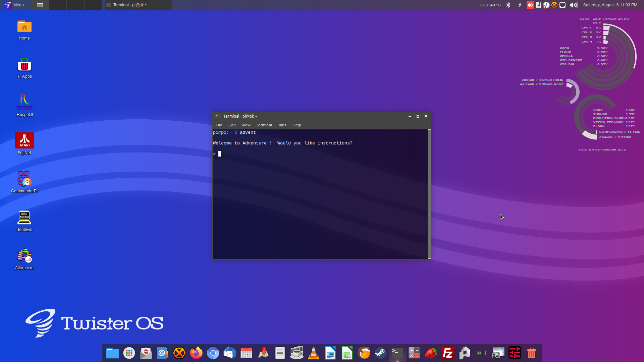The image size is (644, 362).
Task: Click the AnyDesk tray icon
Action: click(x=530, y=5)
